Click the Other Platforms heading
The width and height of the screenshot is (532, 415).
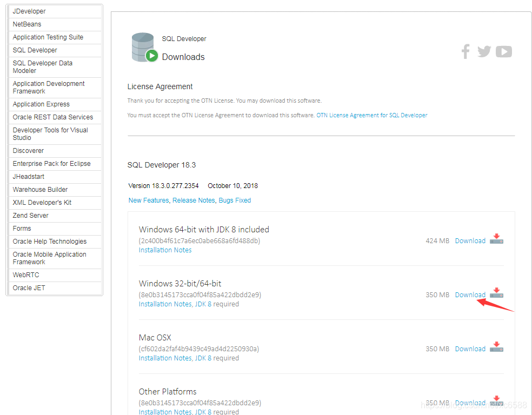pos(168,392)
